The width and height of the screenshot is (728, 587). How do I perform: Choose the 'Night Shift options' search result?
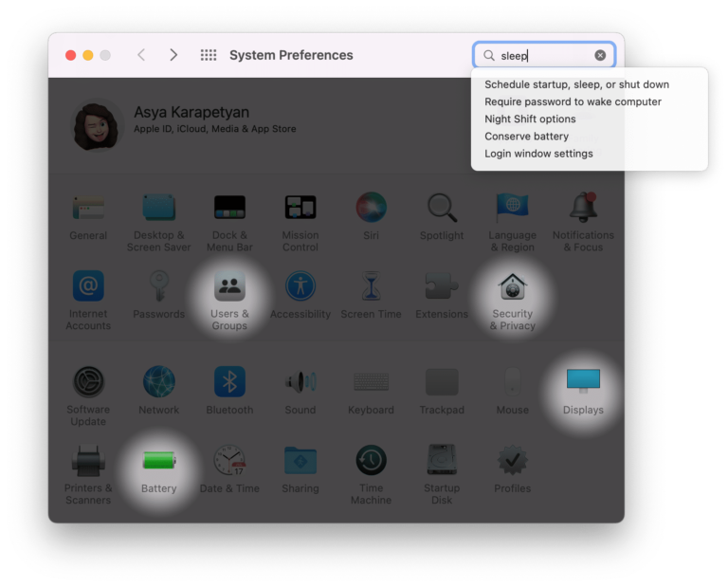click(x=530, y=119)
